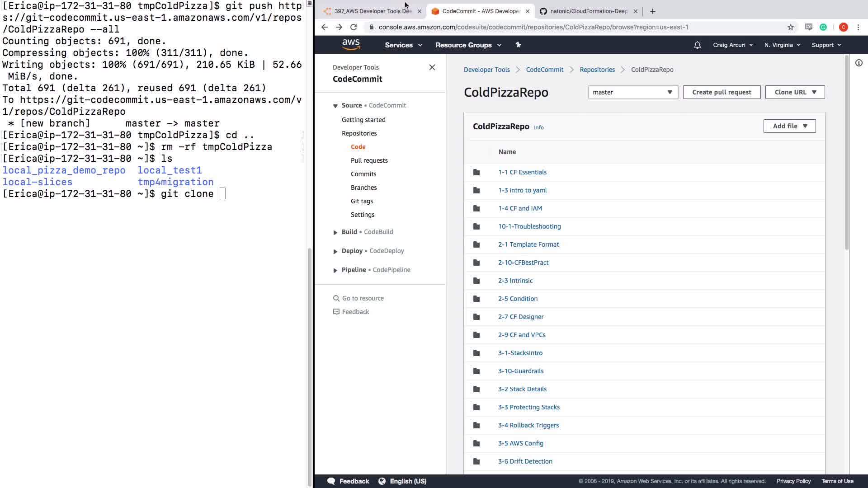Image resolution: width=868 pixels, height=488 pixels.
Task: Click the AWS logo home icon
Action: [x=351, y=44]
